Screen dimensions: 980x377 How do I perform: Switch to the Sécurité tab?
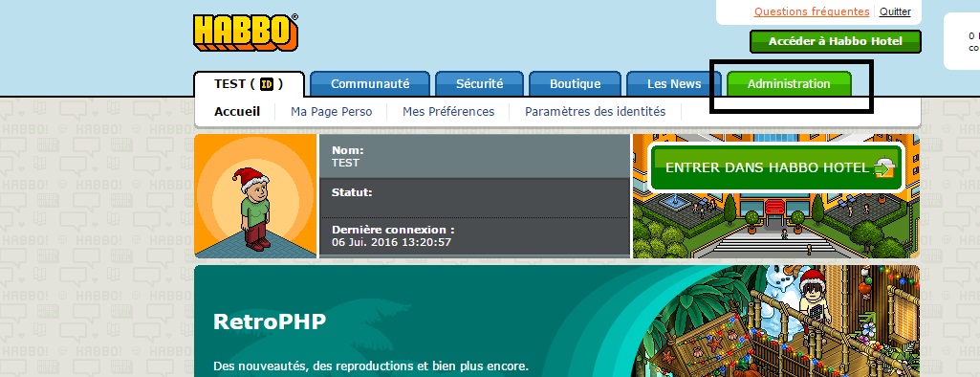(479, 84)
